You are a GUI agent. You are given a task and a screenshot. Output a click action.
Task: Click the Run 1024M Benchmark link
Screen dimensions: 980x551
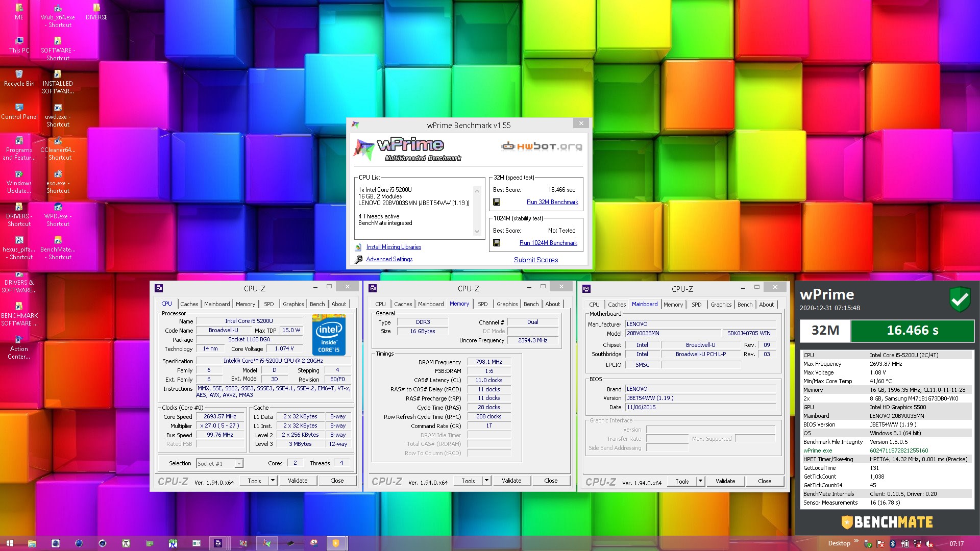tap(548, 243)
